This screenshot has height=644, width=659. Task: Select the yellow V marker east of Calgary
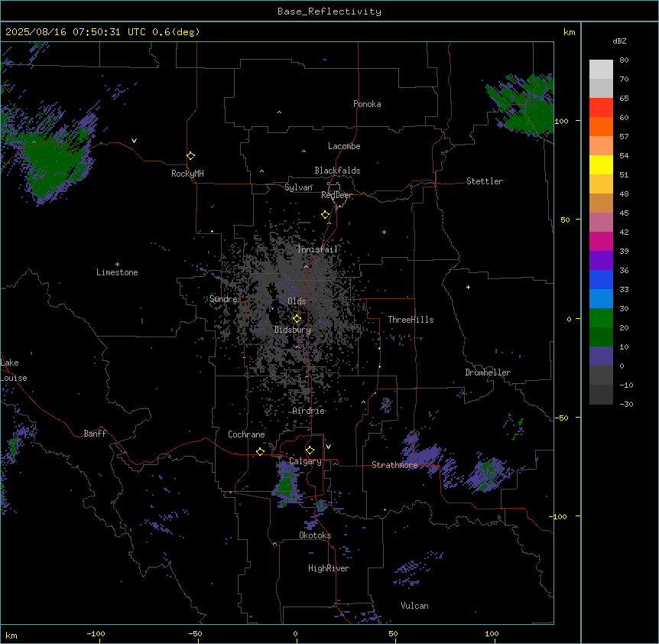(328, 447)
